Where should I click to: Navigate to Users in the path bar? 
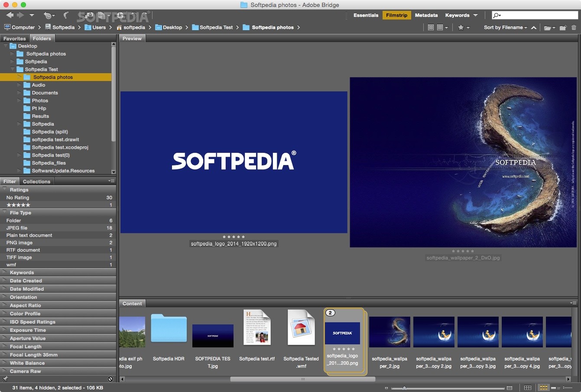[x=95, y=27]
